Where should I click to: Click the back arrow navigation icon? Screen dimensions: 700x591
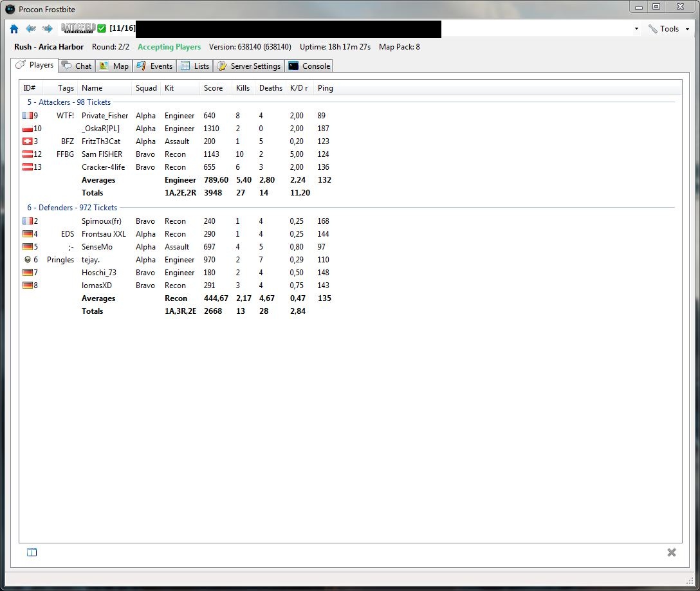coord(31,29)
